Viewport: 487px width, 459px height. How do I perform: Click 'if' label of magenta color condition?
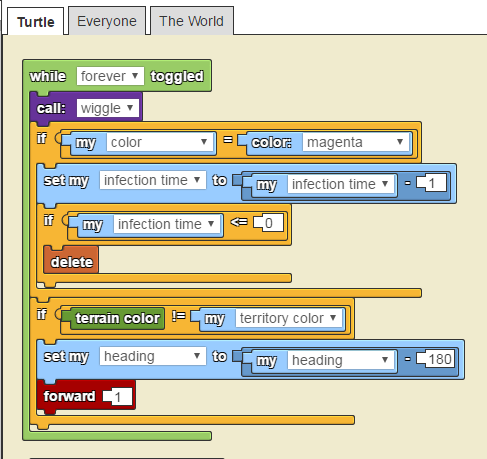42,138
